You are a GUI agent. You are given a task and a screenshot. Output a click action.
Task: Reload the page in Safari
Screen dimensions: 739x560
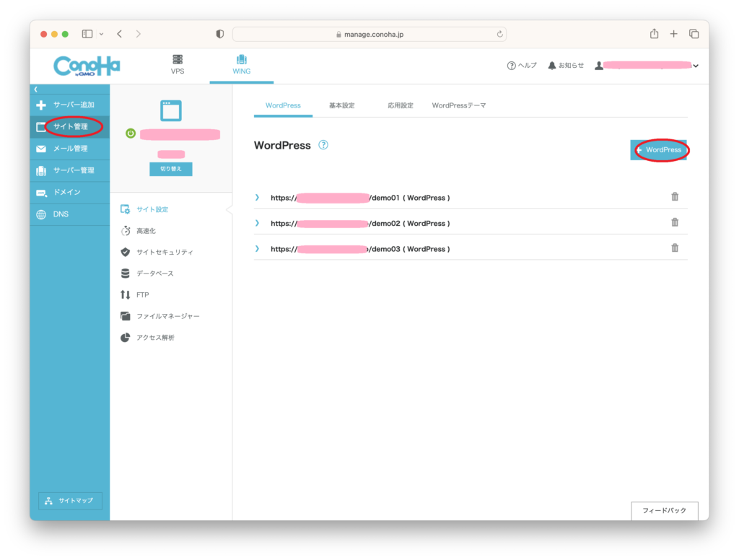tap(499, 34)
